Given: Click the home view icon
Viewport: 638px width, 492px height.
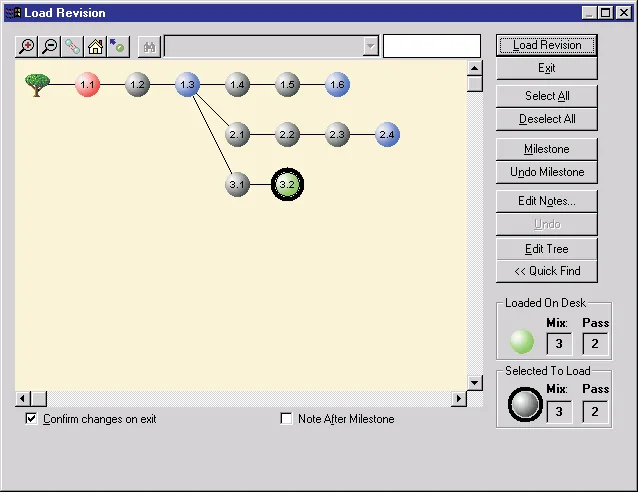Looking at the screenshot, I should pos(95,46).
